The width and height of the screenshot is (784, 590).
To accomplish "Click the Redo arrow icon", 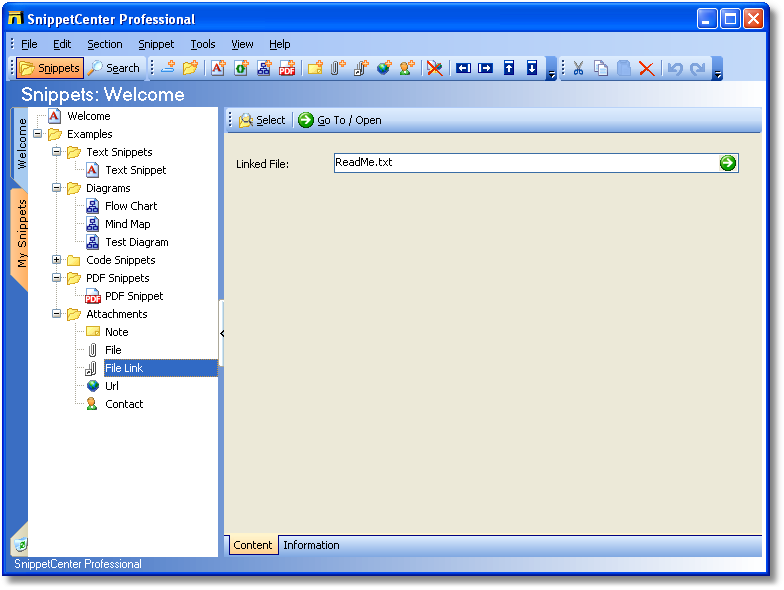I will 698,68.
